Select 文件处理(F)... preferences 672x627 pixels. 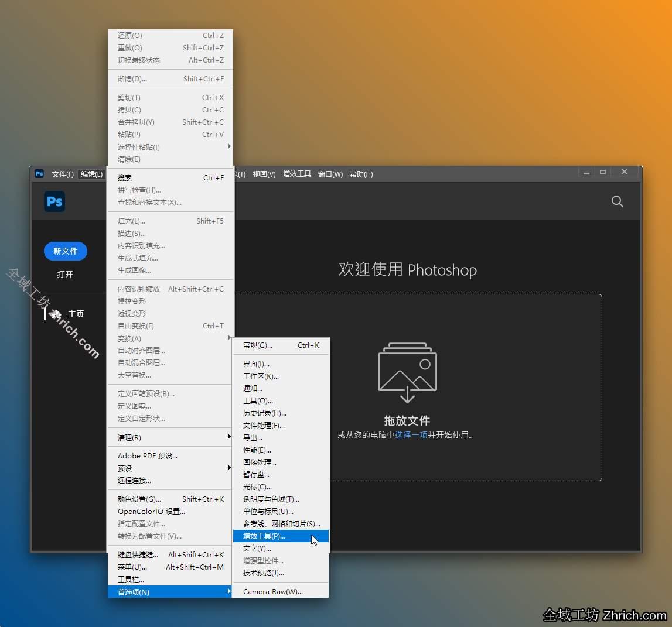tap(281, 426)
